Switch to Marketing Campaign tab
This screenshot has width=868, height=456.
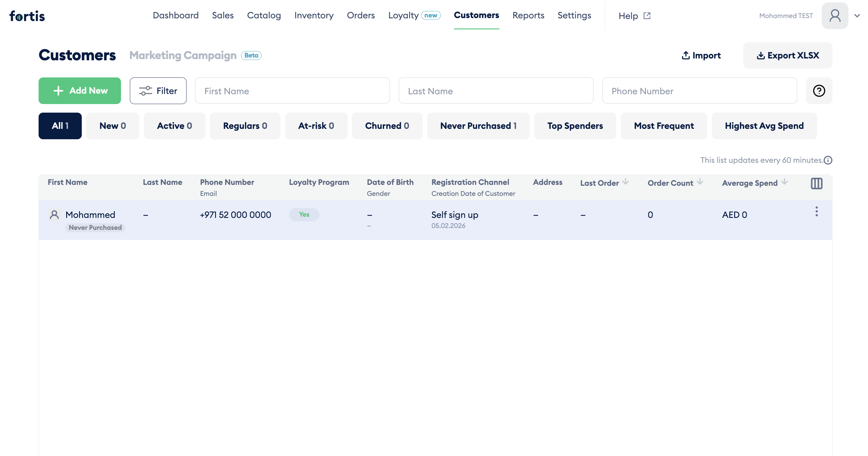[x=183, y=55]
